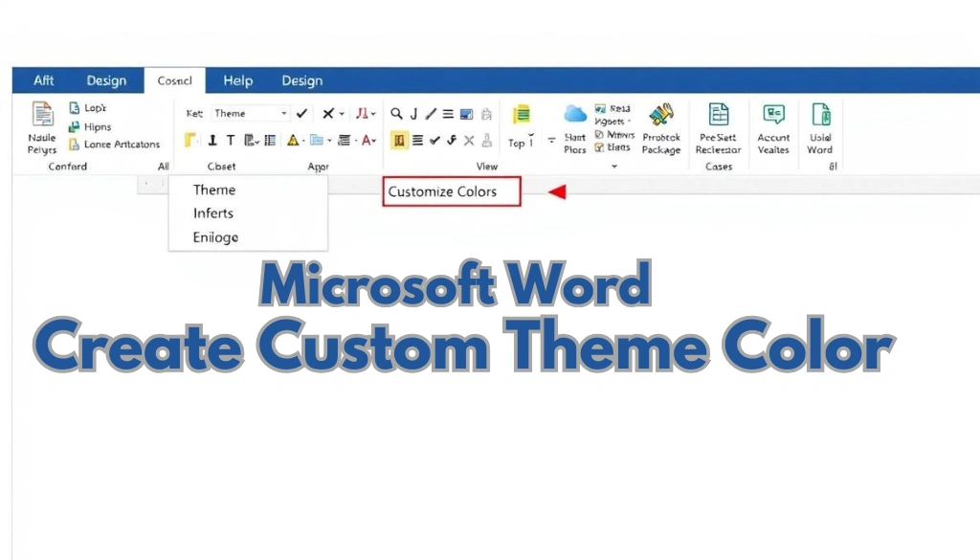Viewport: 980px width, 560px height.
Task: Expand the small arrow below Elans
Action: [614, 167]
